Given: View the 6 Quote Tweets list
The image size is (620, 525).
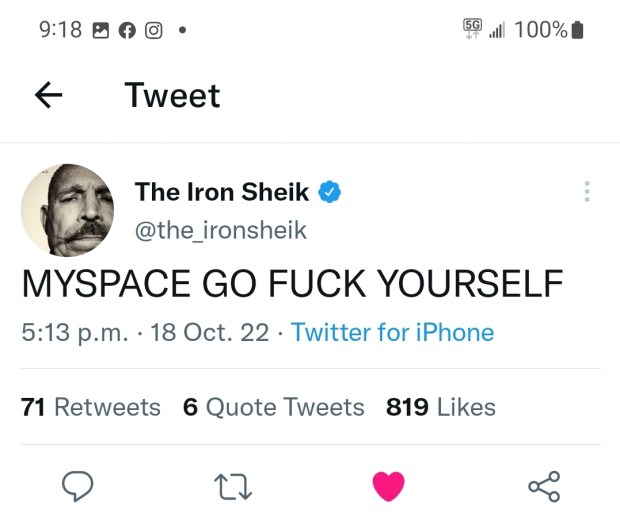Looking at the screenshot, I should [273, 407].
